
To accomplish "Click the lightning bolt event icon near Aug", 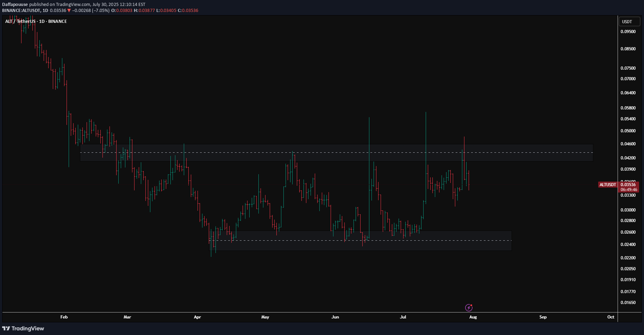I will [469, 308].
